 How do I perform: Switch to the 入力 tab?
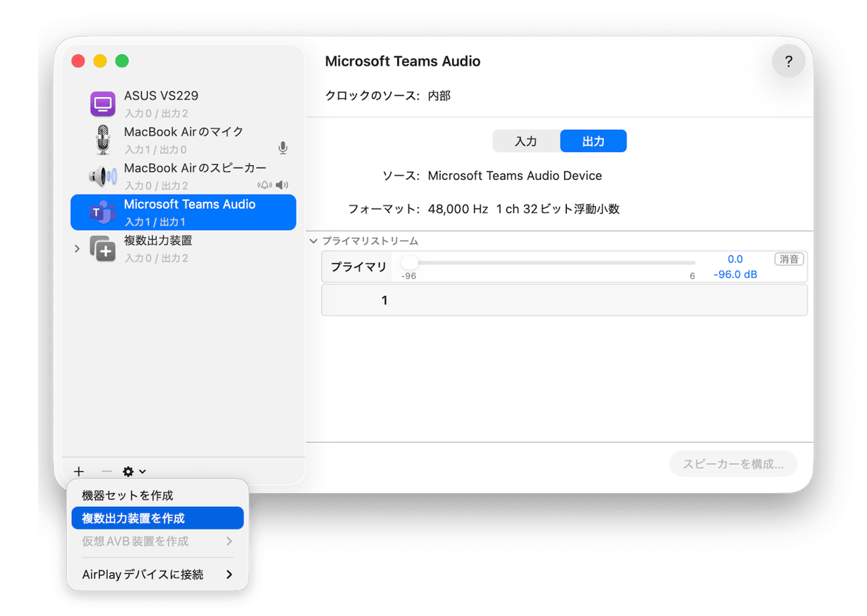(x=526, y=141)
